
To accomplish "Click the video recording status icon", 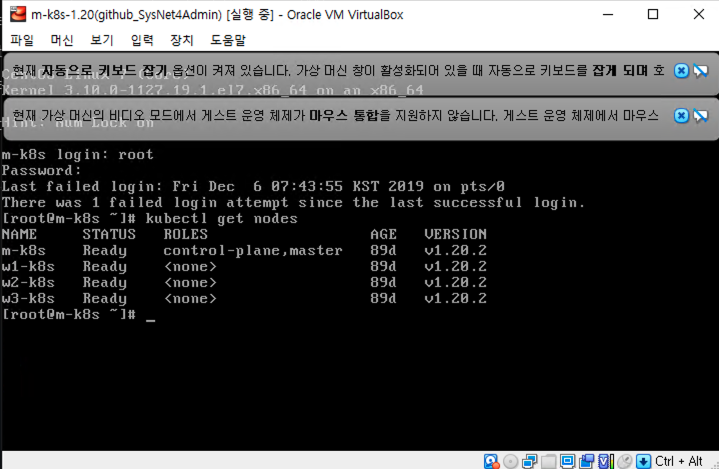I will 586,461.
